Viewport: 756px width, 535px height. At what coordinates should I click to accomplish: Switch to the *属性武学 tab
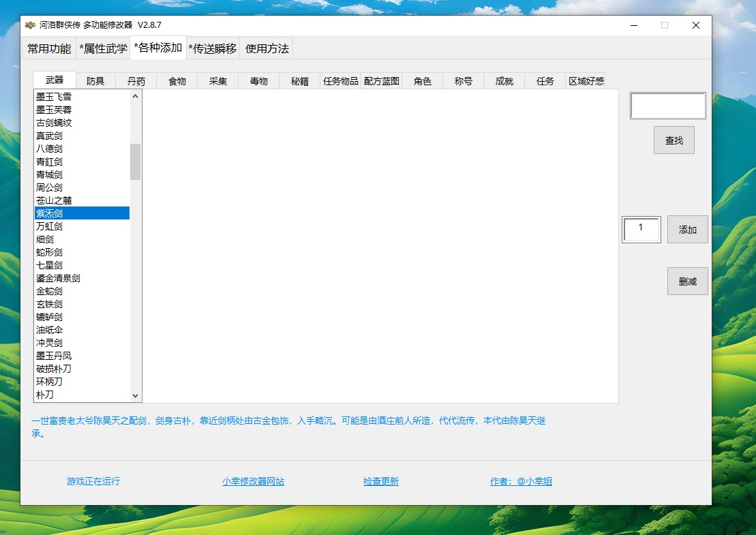pos(103,48)
